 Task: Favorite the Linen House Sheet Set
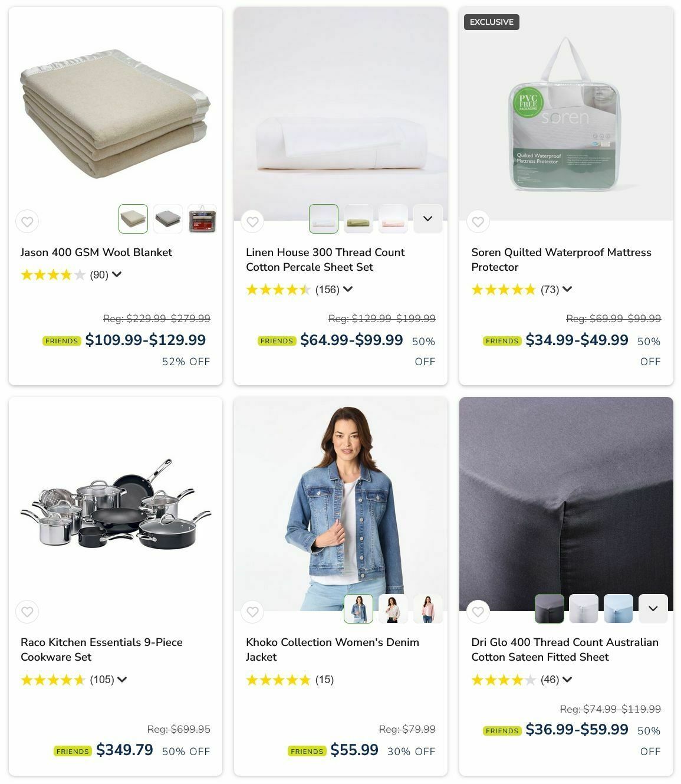(x=252, y=222)
